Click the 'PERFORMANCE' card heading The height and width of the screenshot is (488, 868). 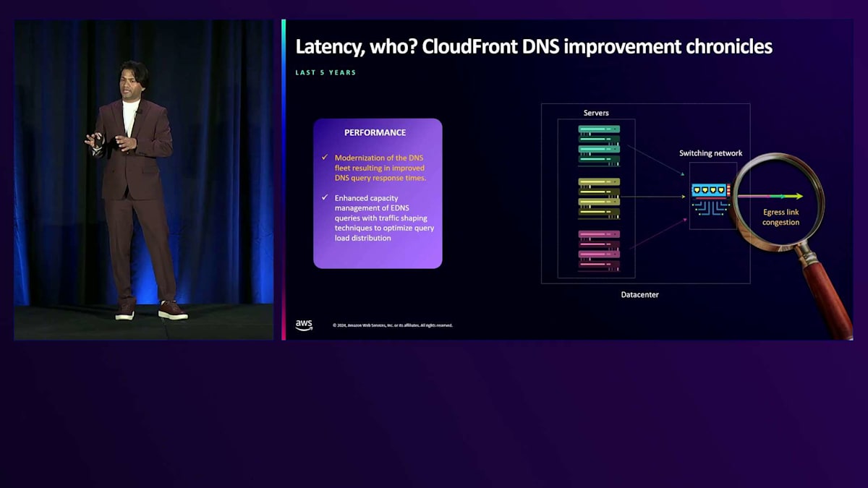click(375, 132)
